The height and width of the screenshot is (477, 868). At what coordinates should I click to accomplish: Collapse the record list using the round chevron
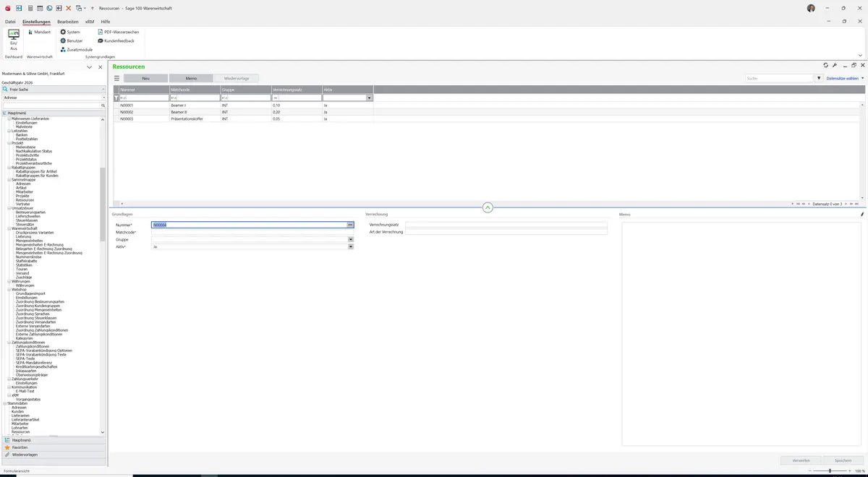(488, 207)
